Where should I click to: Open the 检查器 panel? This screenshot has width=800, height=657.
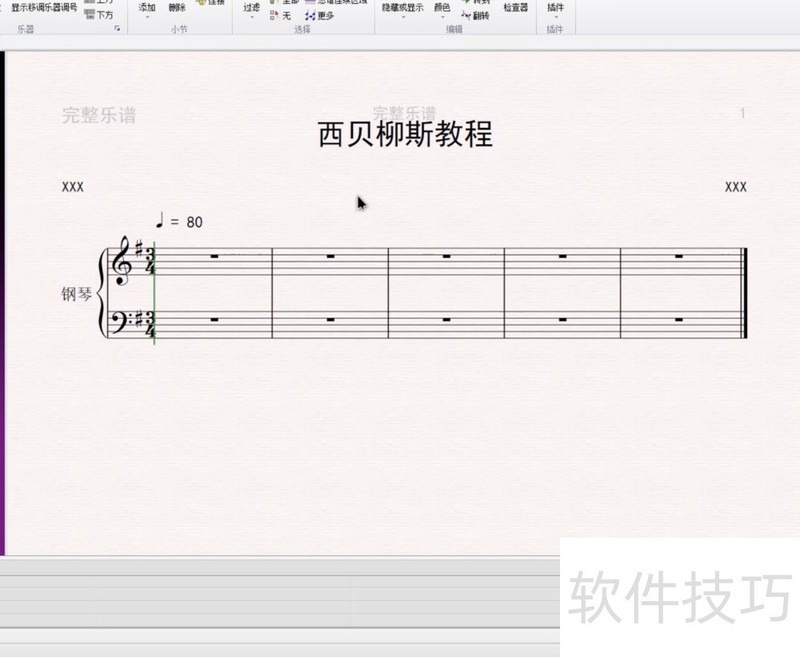[x=515, y=8]
